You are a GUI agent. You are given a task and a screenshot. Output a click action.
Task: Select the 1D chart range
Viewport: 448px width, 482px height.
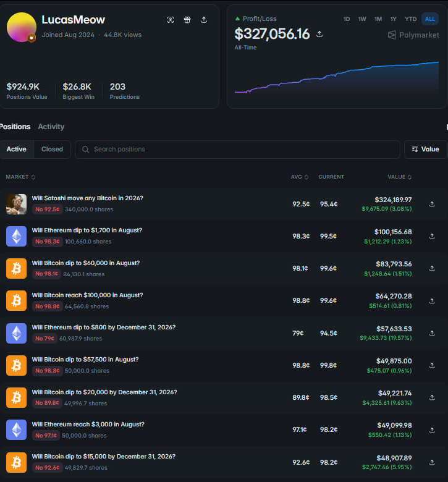(347, 19)
